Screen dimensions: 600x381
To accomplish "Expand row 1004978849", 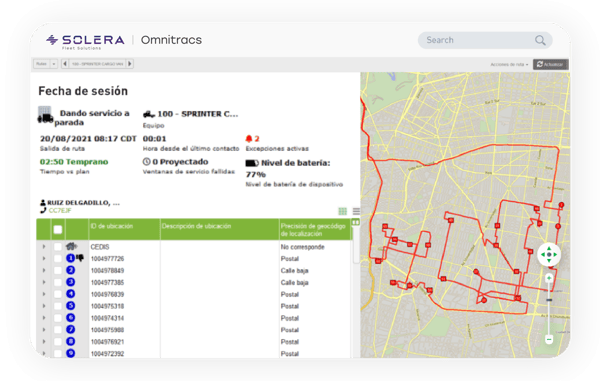I will point(44,270).
